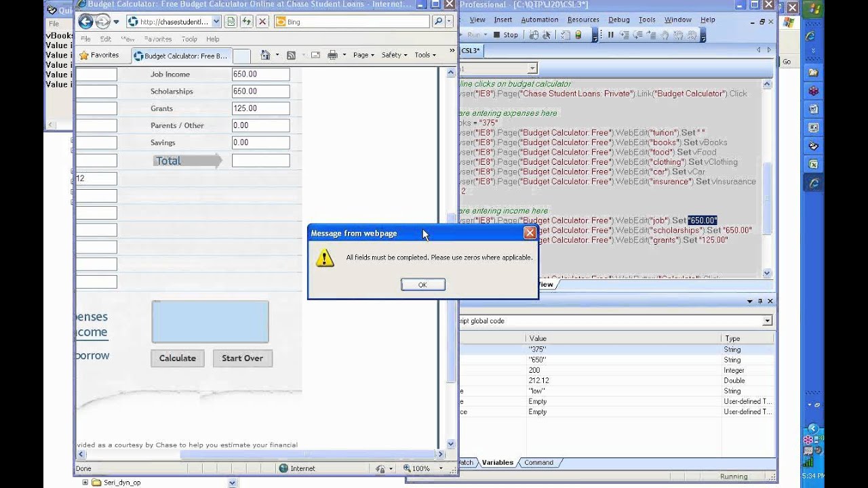Click the "low" value cell
Image resolution: width=868 pixels, height=488 pixels.
pos(623,391)
